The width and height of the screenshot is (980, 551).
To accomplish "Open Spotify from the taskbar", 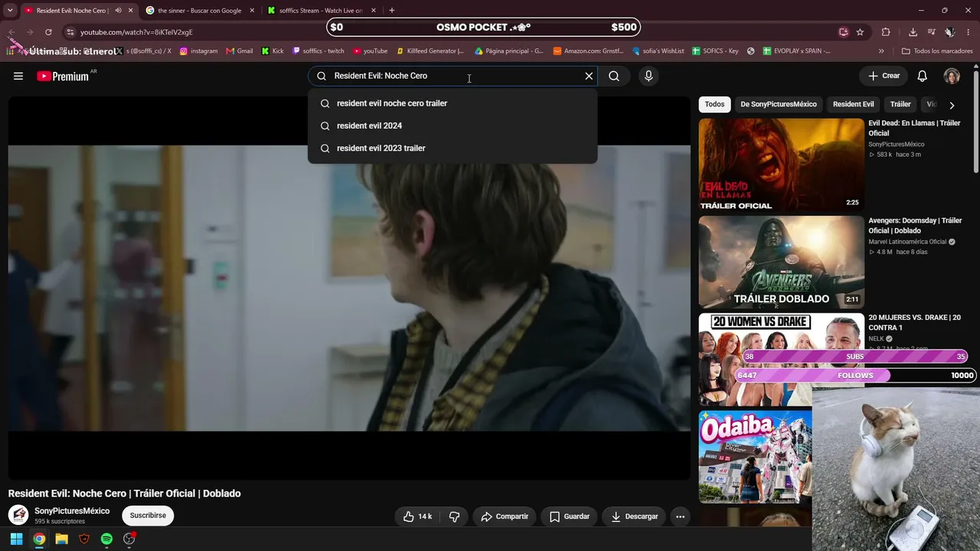I will point(106,539).
